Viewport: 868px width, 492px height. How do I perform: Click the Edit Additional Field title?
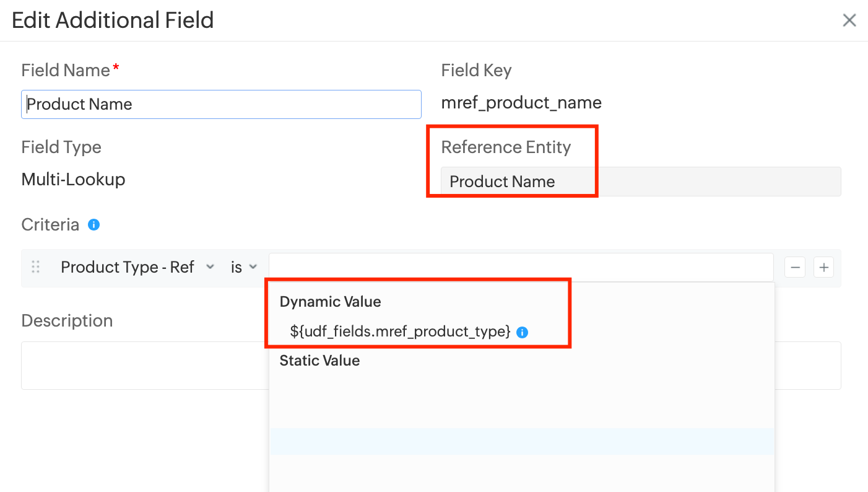coord(113,20)
